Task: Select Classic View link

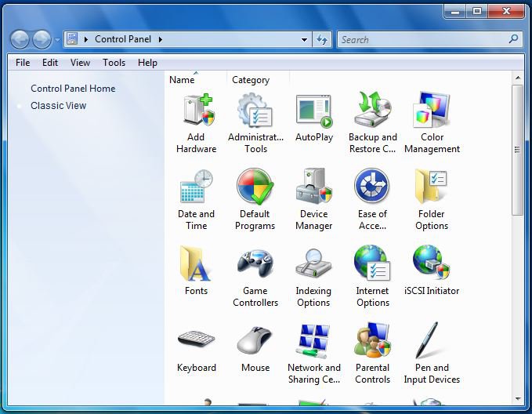Action: pos(58,106)
